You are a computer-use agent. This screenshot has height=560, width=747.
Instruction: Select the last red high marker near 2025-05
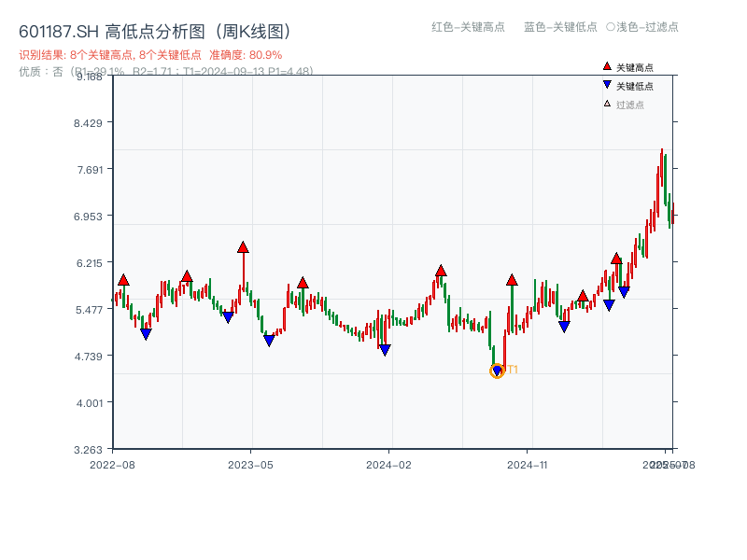click(x=616, y=259)
